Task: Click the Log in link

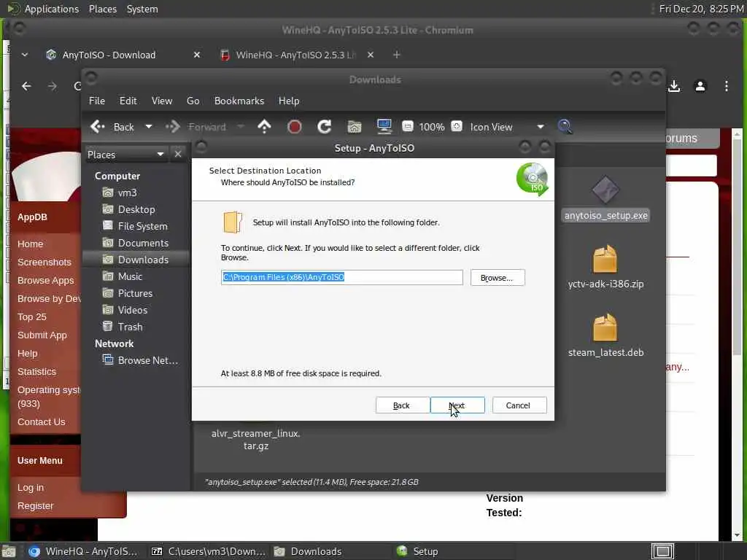Action: 31,488
